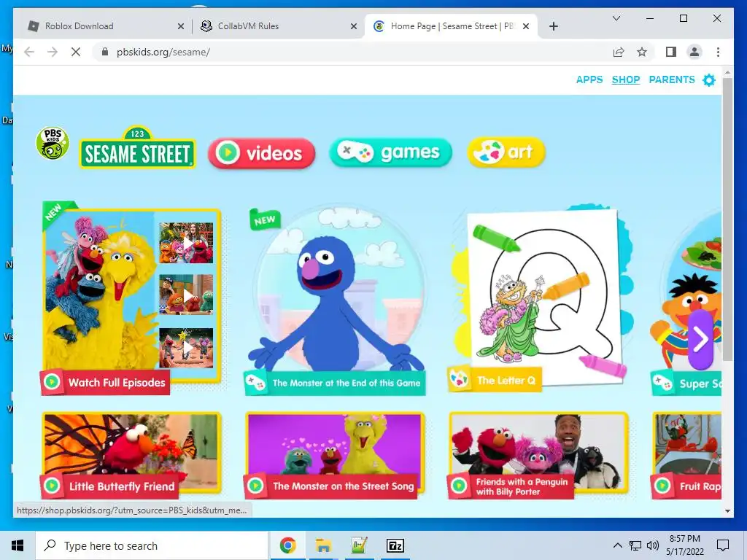Open a new browser tab
This screenshot has width=747, height=560.
point(553,26)
